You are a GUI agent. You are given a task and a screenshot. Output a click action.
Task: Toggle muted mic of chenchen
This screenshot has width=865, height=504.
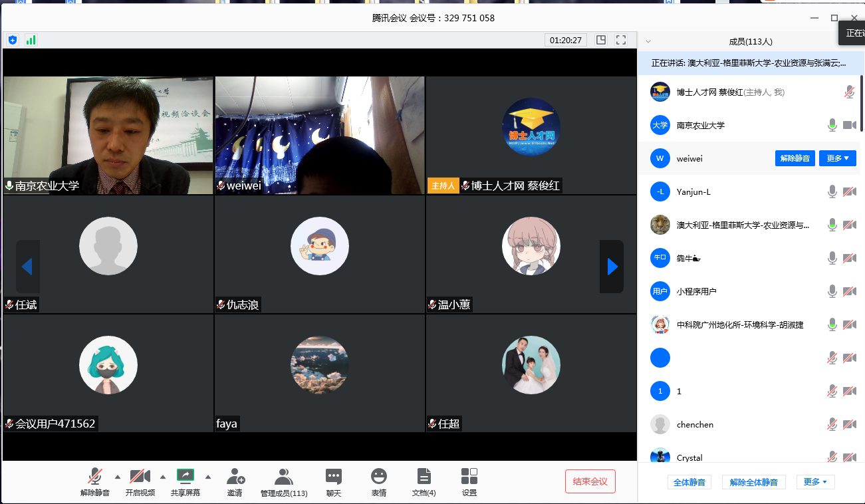pyautogui.click(x=832, y=424)
